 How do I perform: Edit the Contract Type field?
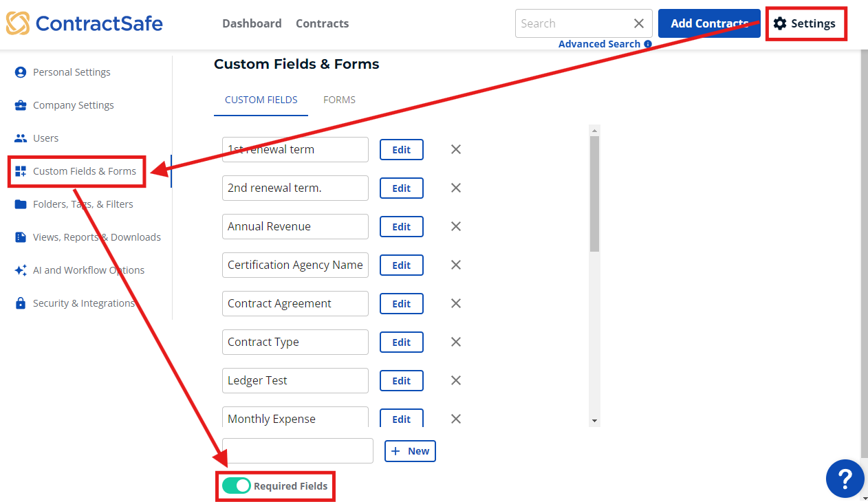[402, 342]
